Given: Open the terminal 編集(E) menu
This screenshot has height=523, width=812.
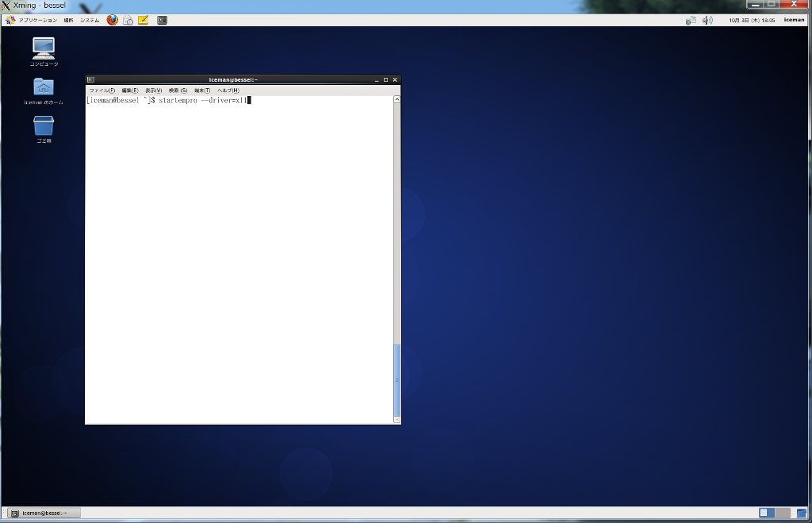Looking at the screenshot, I should point(130,90).
